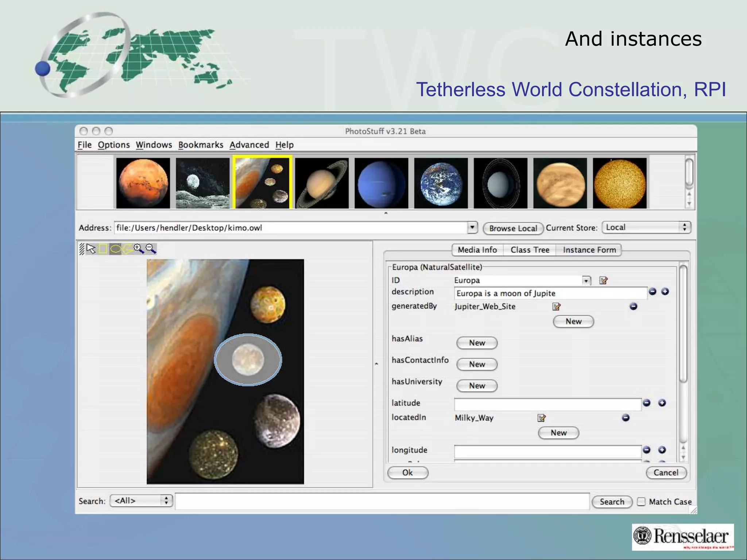Select the Saturn thumbnail

tap(322, 183)
